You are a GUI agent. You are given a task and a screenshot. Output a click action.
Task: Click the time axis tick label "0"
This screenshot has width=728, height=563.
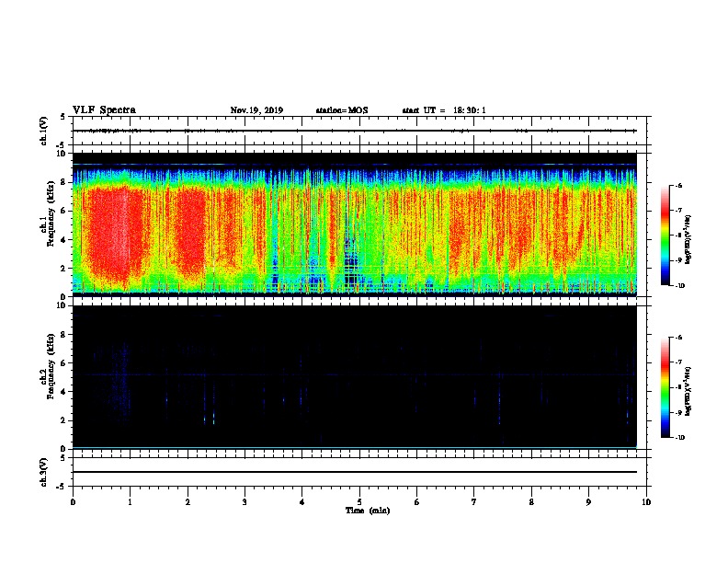point(73,502)
